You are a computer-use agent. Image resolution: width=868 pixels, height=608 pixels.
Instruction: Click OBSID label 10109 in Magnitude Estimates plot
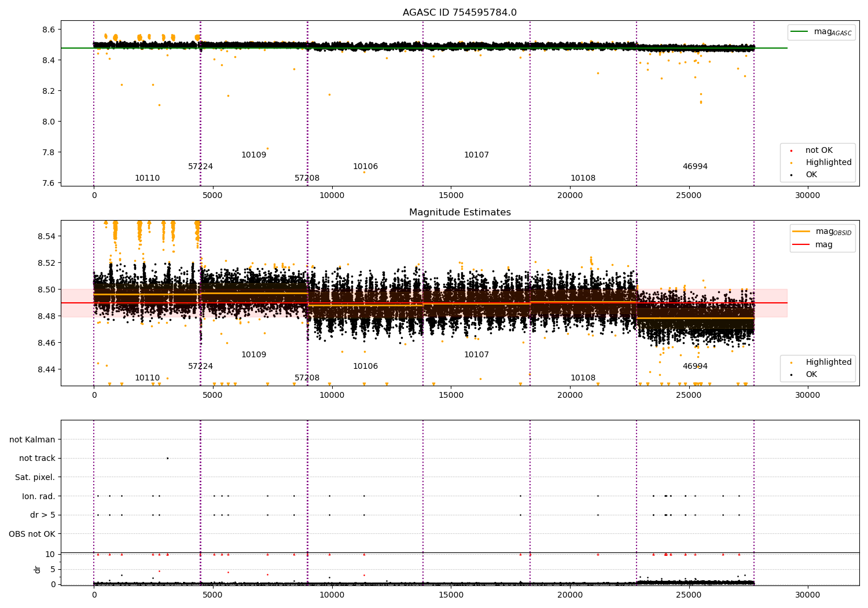(x=253, y=354)
